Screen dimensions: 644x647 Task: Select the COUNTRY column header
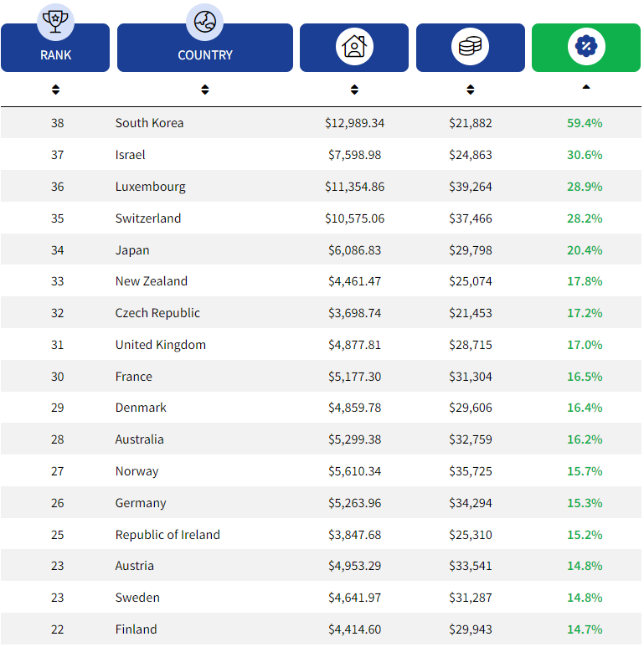point(204,55)
